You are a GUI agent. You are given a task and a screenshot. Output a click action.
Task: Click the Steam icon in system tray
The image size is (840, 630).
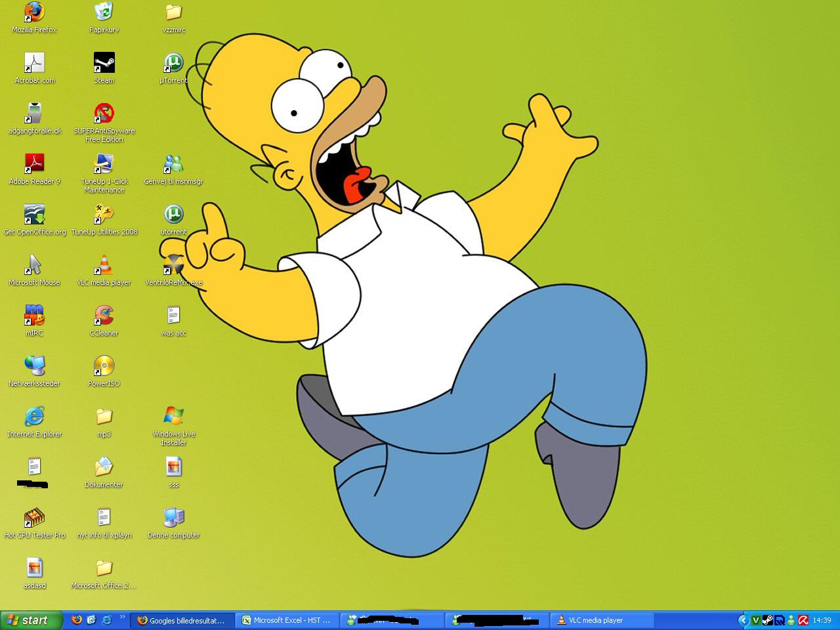(767, 620)
